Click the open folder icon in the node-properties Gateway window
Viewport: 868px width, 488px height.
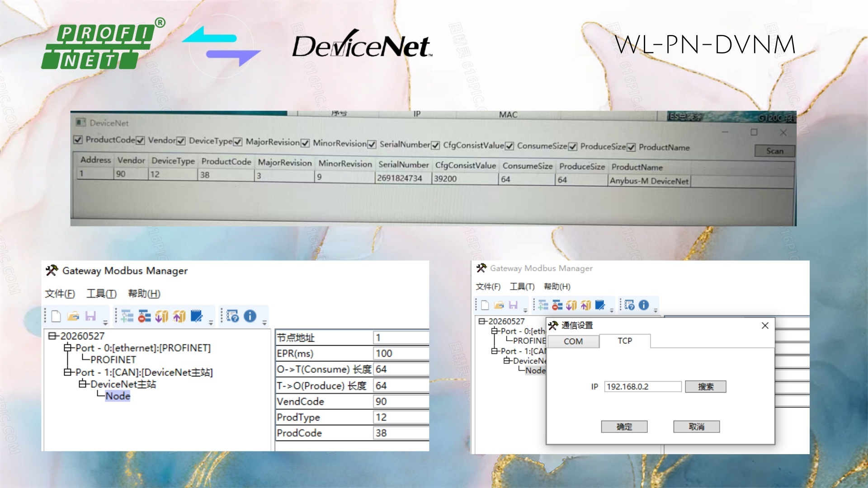(73, 316)
